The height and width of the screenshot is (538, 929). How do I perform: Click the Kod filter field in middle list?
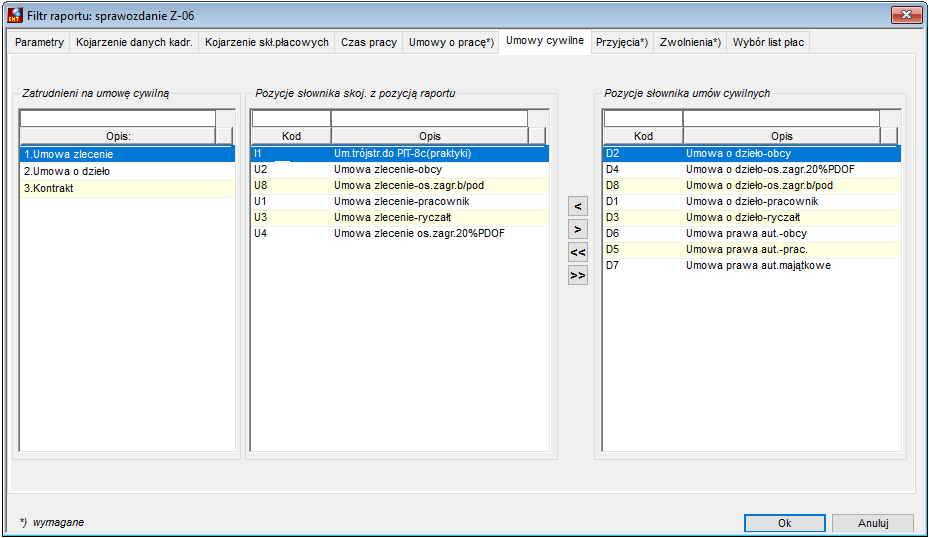click(x=291, y=119)
